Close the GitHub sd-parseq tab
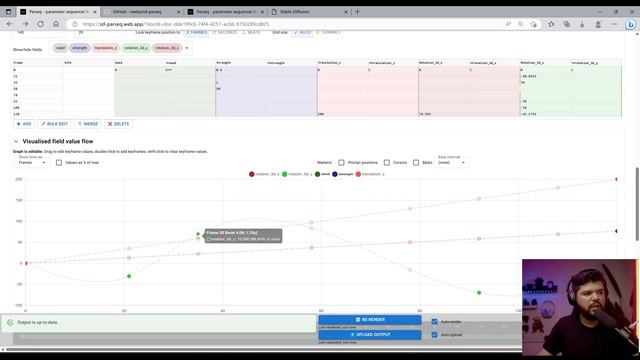 pyautogui.click(x=178, y=12)
